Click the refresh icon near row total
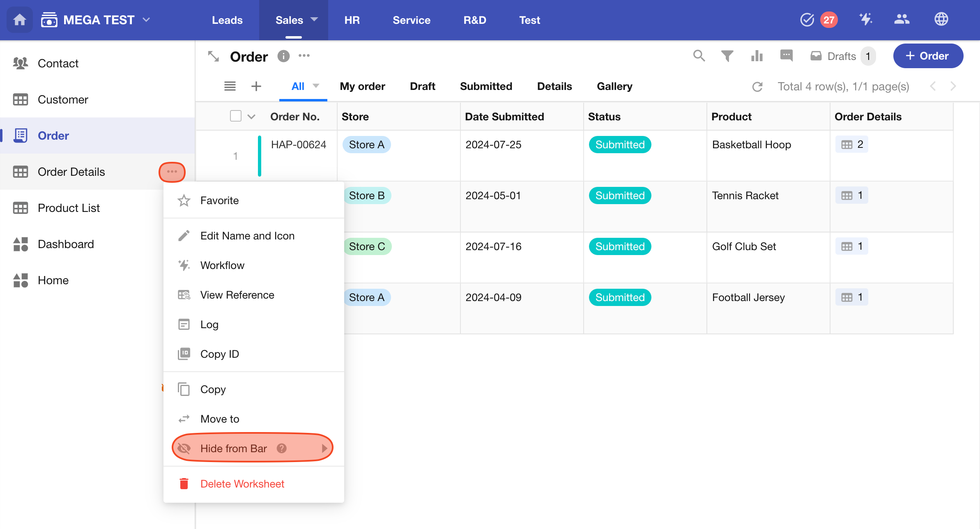Screen dimensions: 980x529 click(x=757, y=87)
